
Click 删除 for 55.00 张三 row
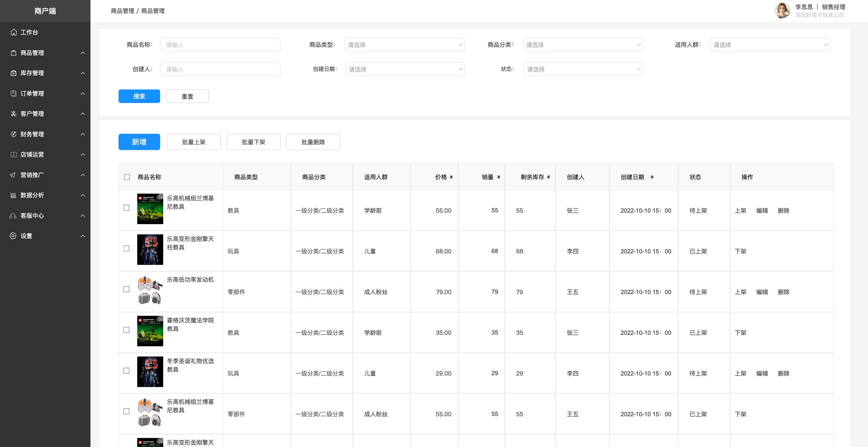[784, 211]
